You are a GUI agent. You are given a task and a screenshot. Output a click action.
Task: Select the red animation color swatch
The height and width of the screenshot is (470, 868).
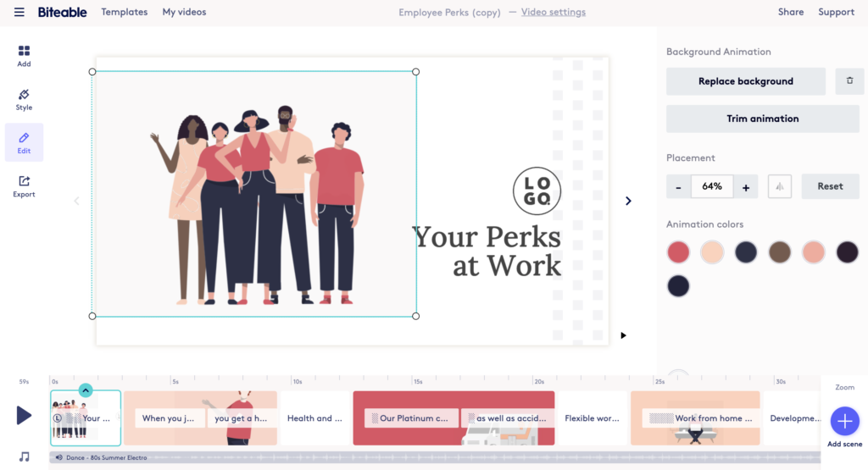[678, 252]
